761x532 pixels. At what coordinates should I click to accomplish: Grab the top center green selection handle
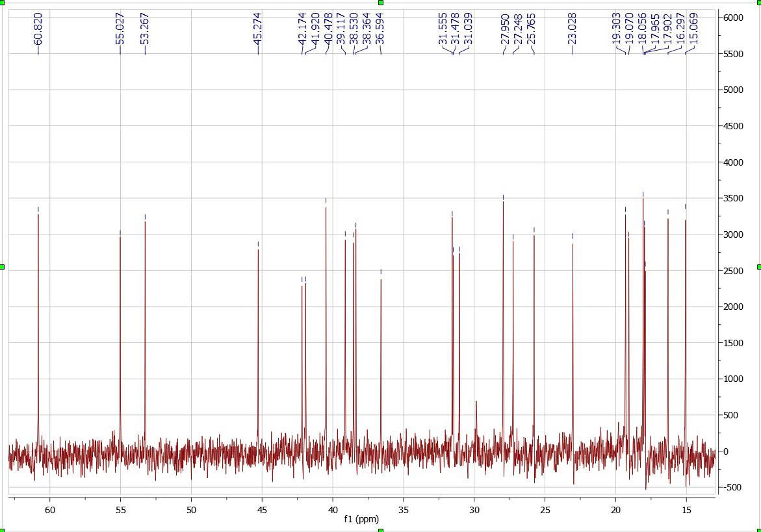pos(381,3)
